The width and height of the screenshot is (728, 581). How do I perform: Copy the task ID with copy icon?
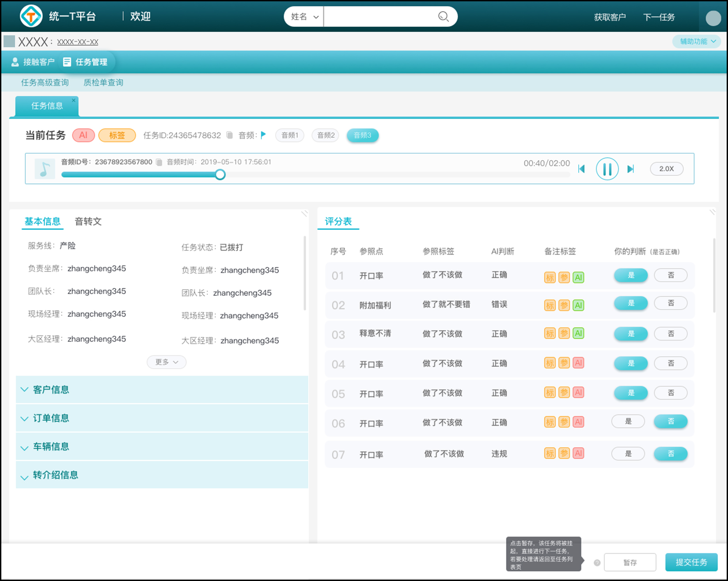click(x=229, y=135)
